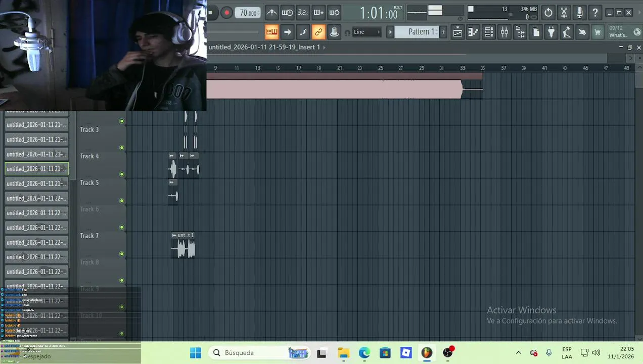Expand arrow after playlist title Insert 1

click(x=324, y=47)
